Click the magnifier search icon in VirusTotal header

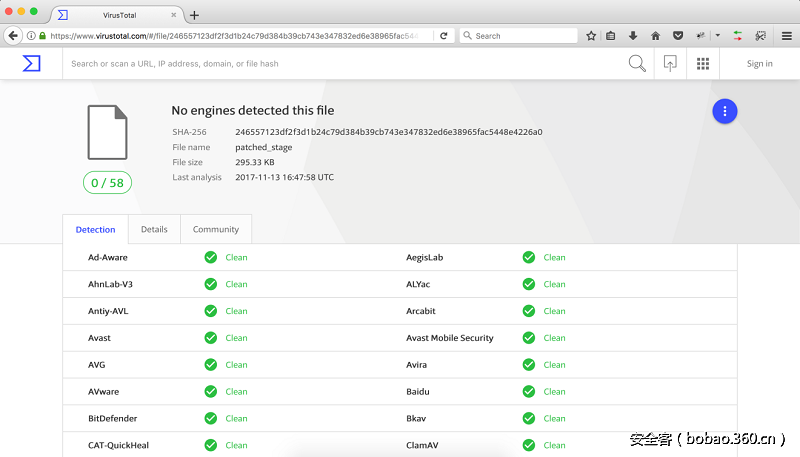(x=637, y=64)
